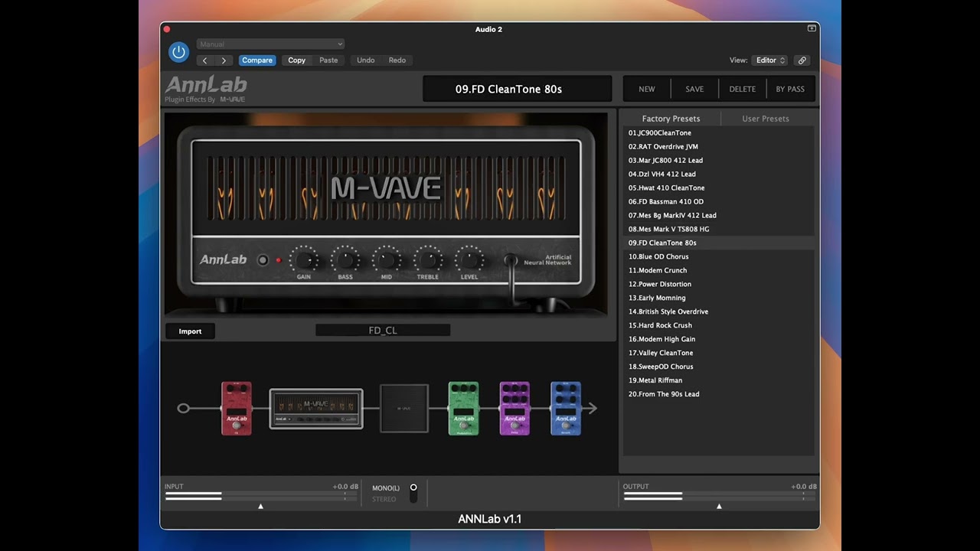The height and width of the screenshot is (551, 980).
Task: Click the DELETE preset button
Action: click(742, 89)
